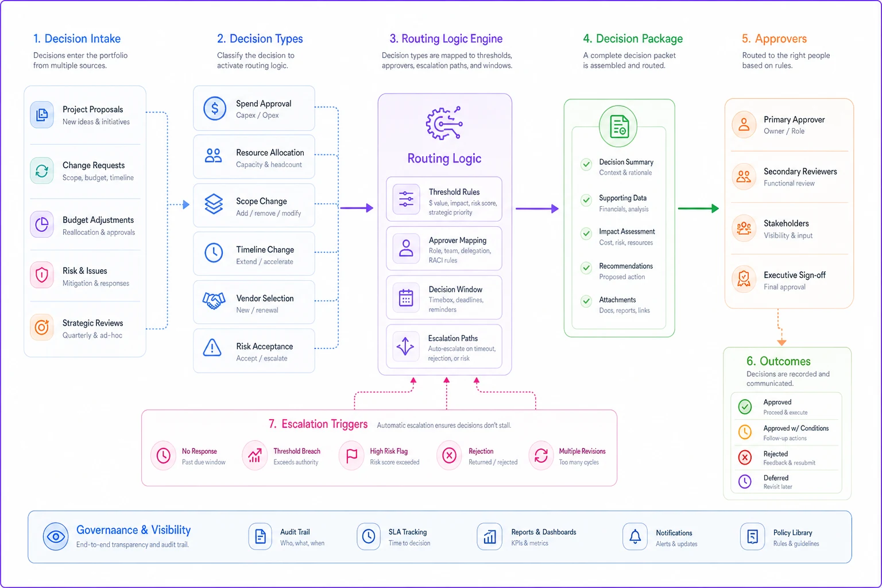Toggle the Impact Assessment checkmark
Viewport: 882px width, 588px height.
click(x=586, y=234)
